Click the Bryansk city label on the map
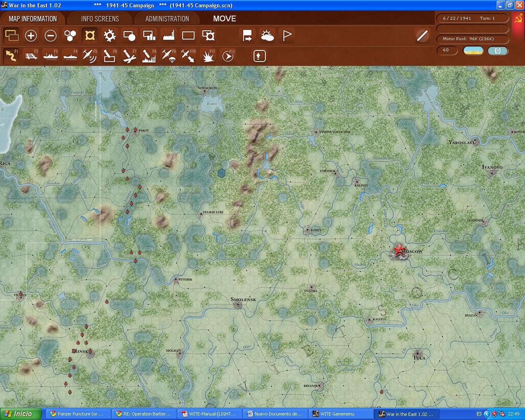Screen dimensions: 525x420 click(x=311, y=386)
